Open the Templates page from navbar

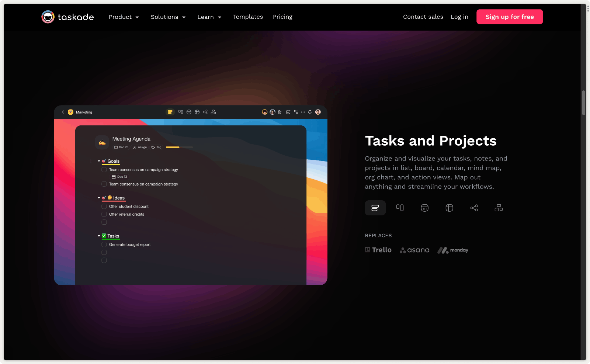coord(248,17)
